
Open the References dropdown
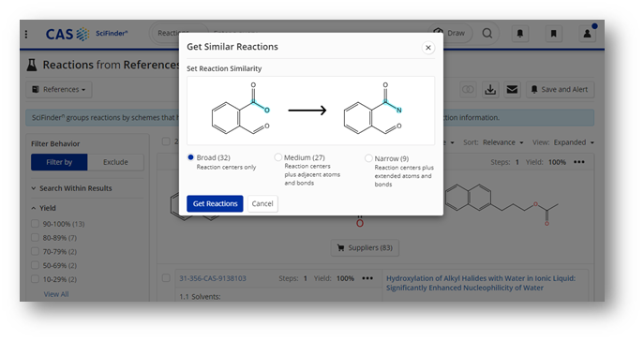tap(59, 89)
